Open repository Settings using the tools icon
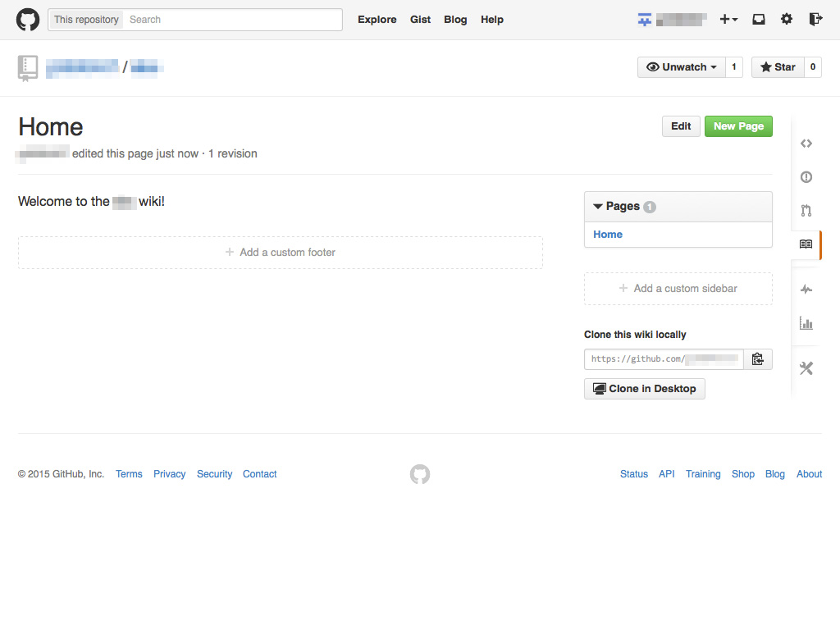 [806, 367]
